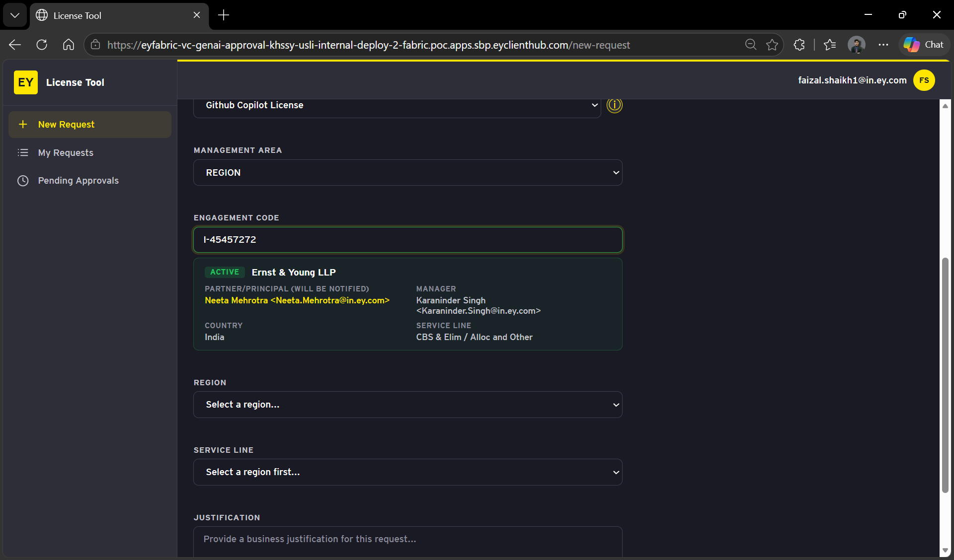Click the FS user avatar

click(924, 80)
